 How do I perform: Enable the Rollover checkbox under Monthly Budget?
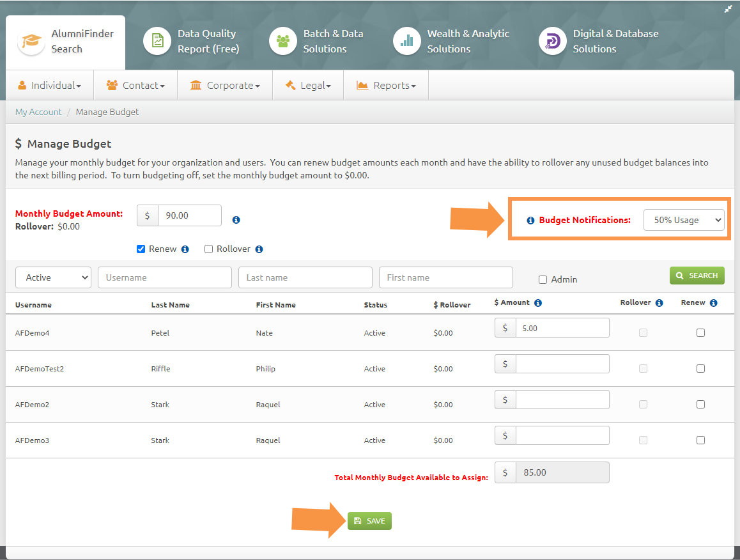(x=208, y=249)
